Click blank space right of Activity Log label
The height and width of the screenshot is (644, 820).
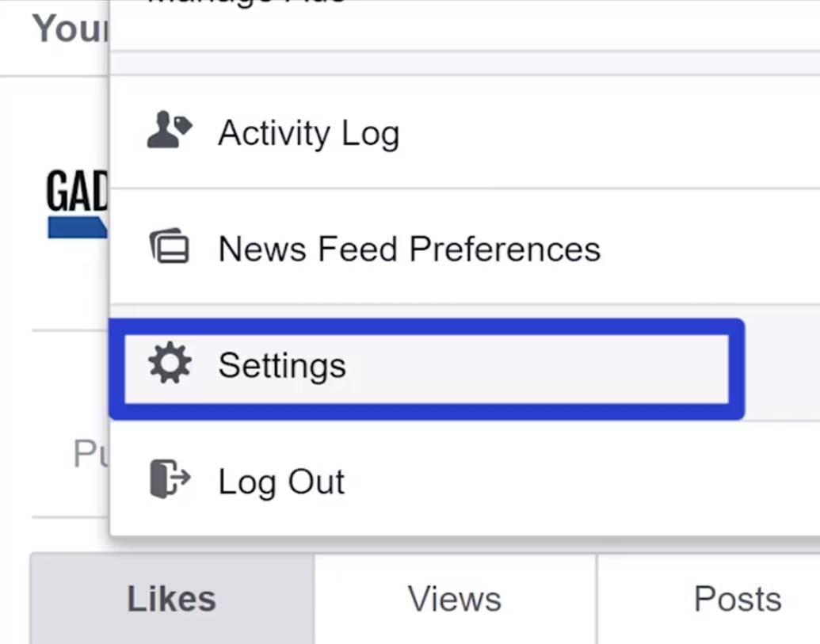pyautogui.click(x=602, y=133)
